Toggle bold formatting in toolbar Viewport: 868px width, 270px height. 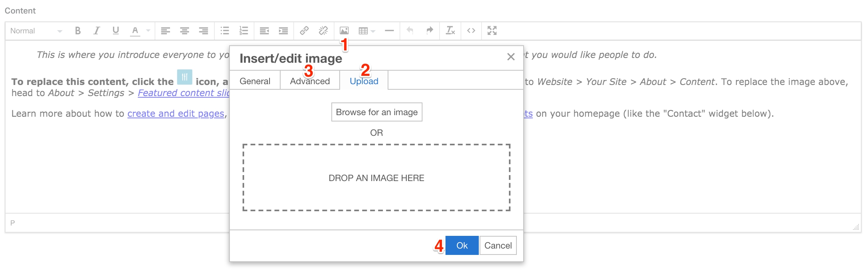78,31
